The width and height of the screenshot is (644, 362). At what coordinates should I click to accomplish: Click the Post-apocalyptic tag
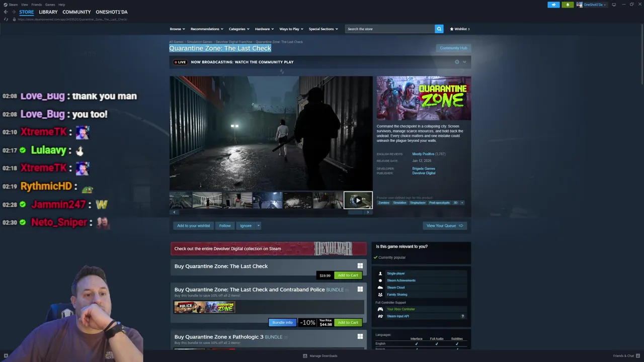440,203
